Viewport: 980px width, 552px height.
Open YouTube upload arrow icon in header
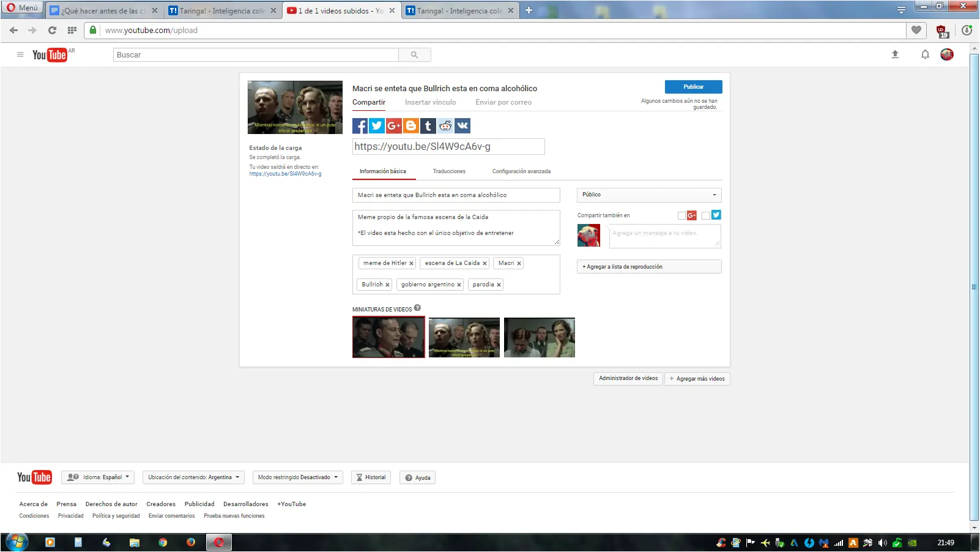(895, 54)
